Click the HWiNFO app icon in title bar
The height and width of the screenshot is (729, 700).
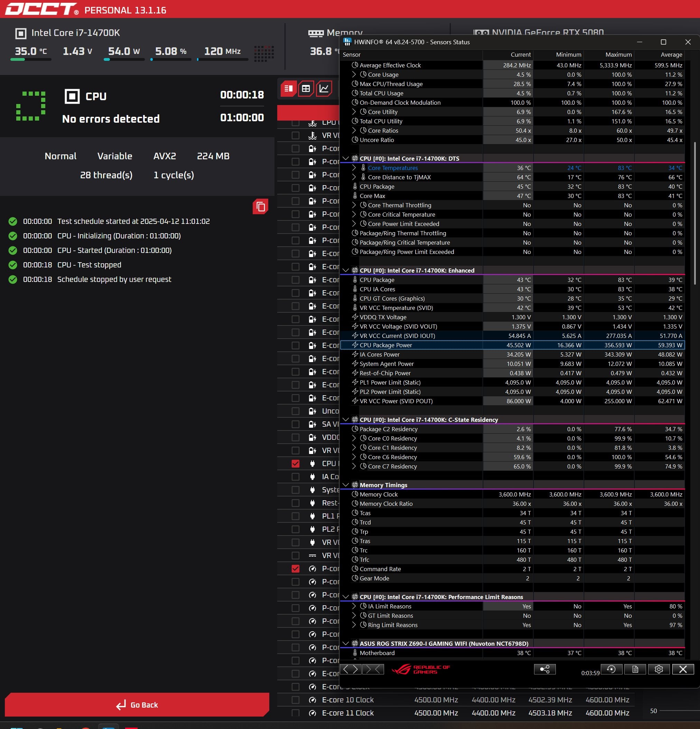click(x=347, y=42)
